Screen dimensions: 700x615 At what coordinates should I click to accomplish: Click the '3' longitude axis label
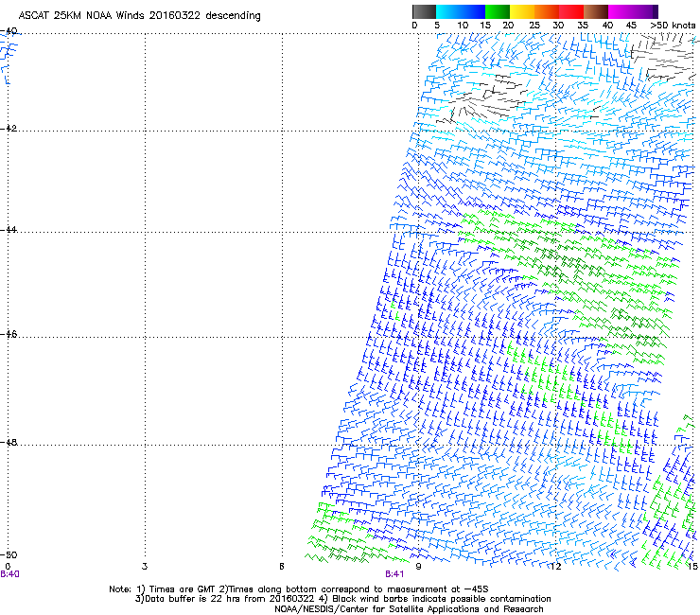coord(145,567)
